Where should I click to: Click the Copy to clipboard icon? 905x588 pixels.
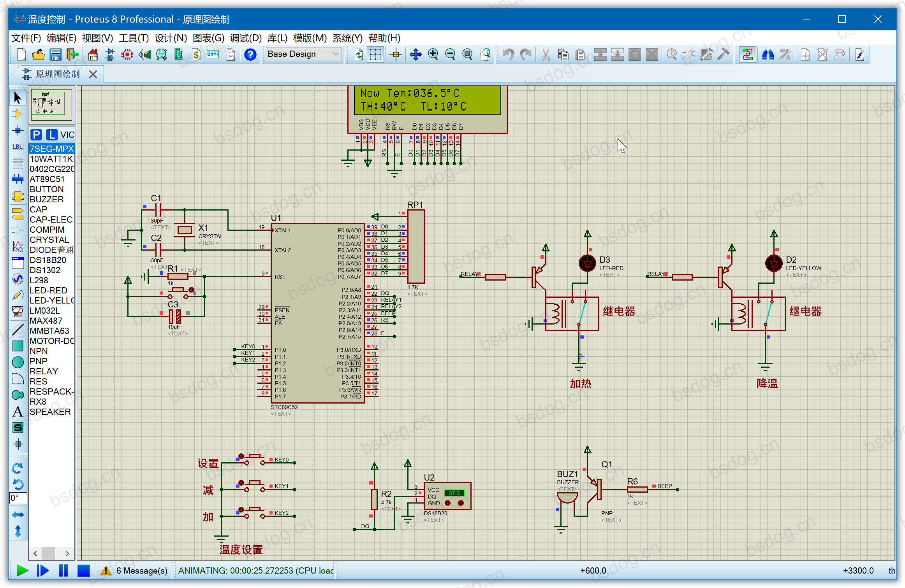pos(563,54)
